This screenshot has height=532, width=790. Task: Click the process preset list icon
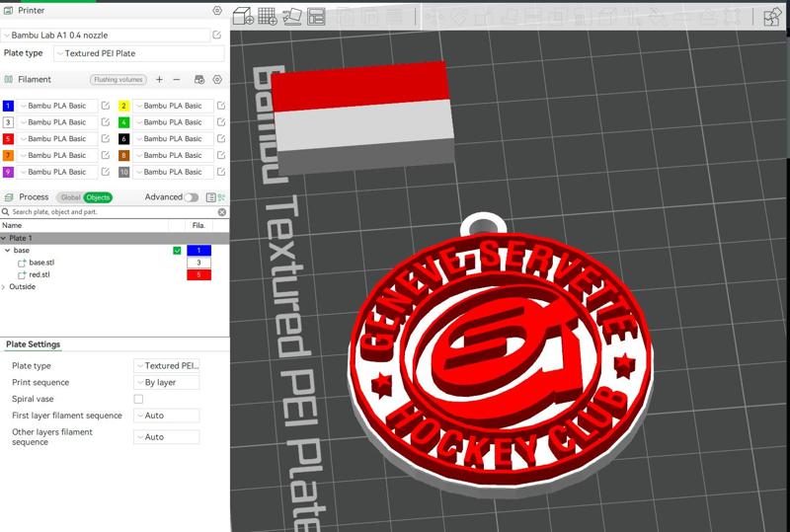click(211, 197)
